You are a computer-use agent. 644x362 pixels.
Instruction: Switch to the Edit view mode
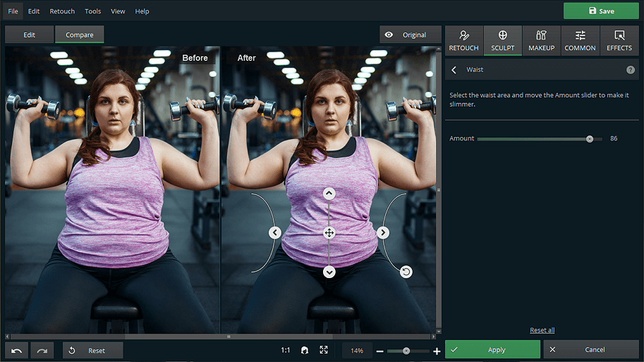point(29,35)
